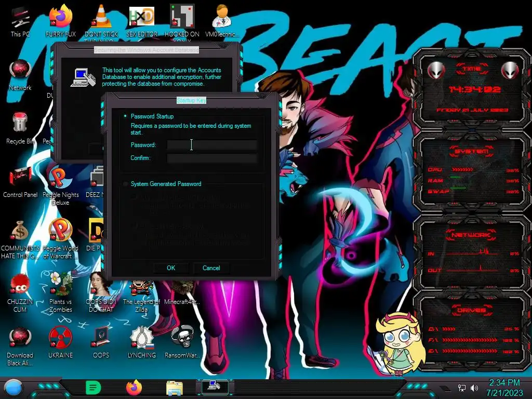Click the left alien head on the TIME widget

pyautogui.click(x=436, y=71)
